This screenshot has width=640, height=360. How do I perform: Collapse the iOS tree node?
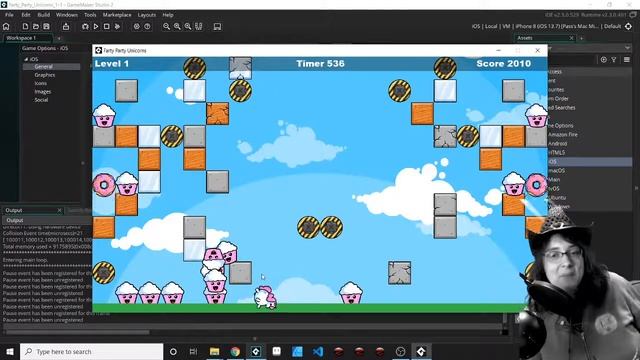26,59
